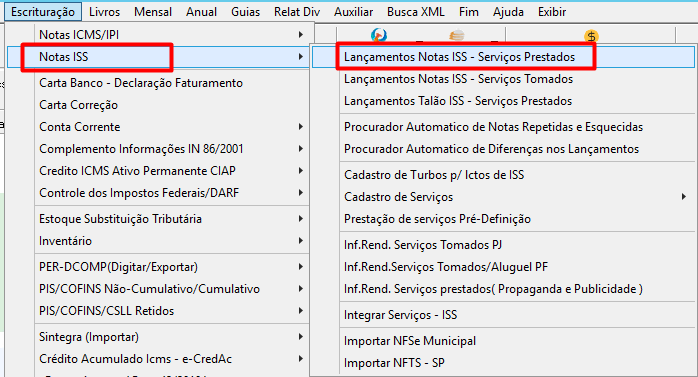Open Procurador Automatico de Notas Repetidas e Esquecidas
This screenshot has width=698, height=377.
coord(503,127)
